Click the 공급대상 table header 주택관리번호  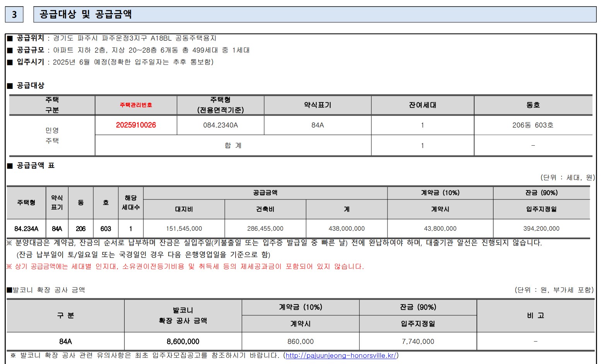click(x=136, y=105)
